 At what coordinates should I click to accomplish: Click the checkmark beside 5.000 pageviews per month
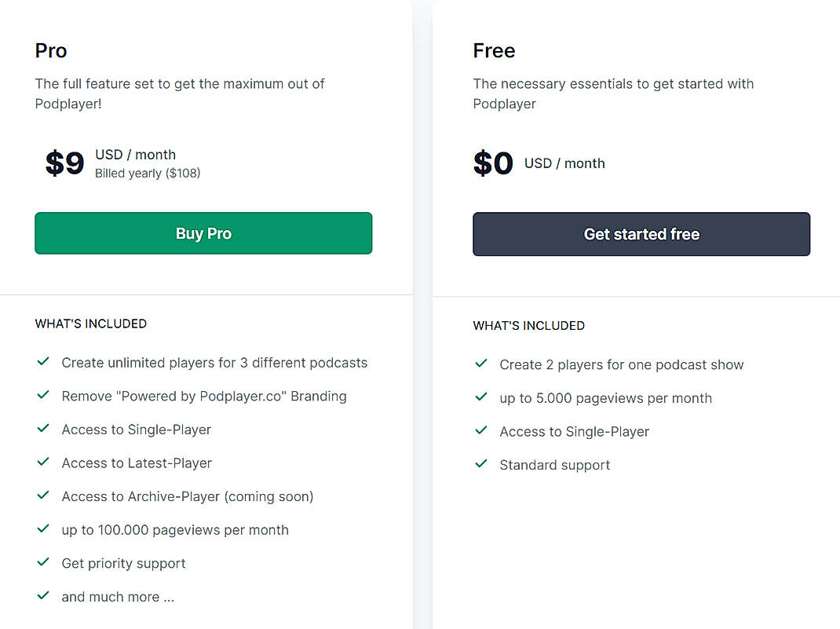click(x=480, y=397)
